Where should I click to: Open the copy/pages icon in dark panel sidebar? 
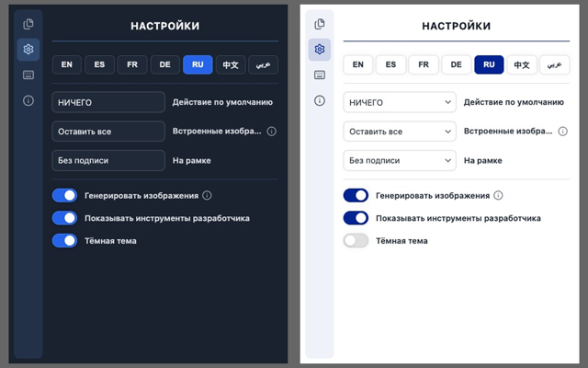pyautogui.click(x=28, y=24)
